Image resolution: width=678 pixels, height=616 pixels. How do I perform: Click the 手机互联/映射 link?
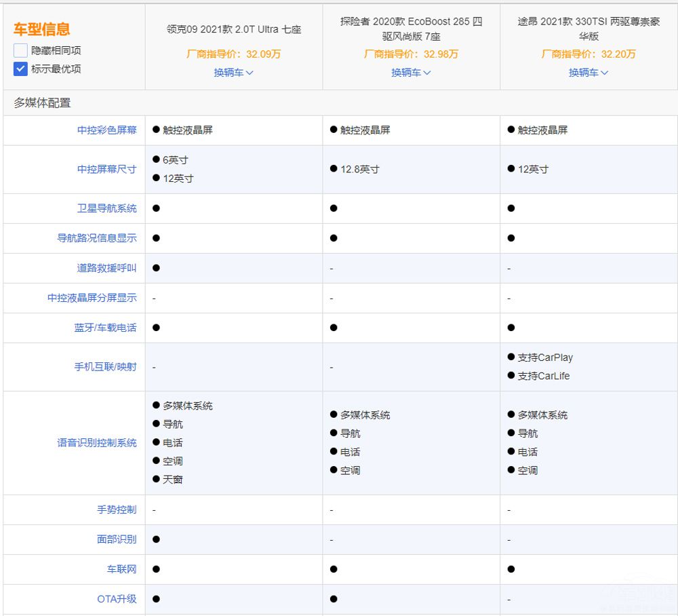tap(105, 366)
